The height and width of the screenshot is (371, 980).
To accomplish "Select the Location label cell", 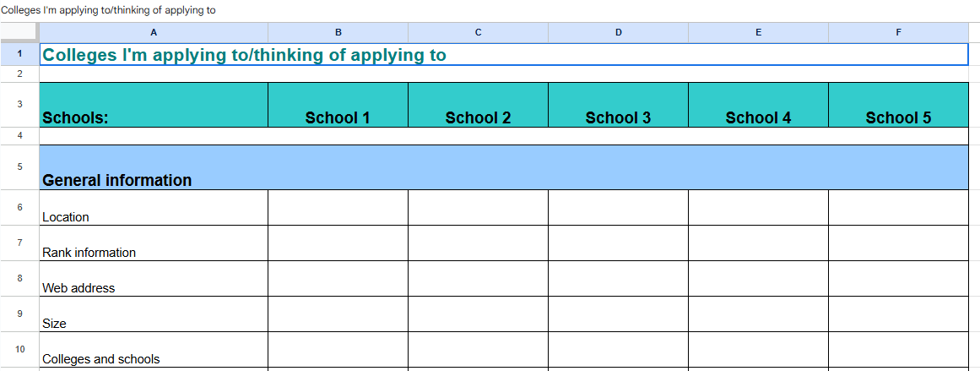I will [154, 208].
